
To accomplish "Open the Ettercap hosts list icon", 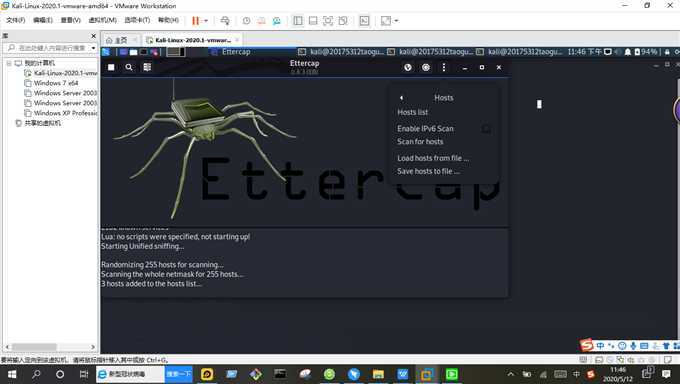I will coord(147,67).
